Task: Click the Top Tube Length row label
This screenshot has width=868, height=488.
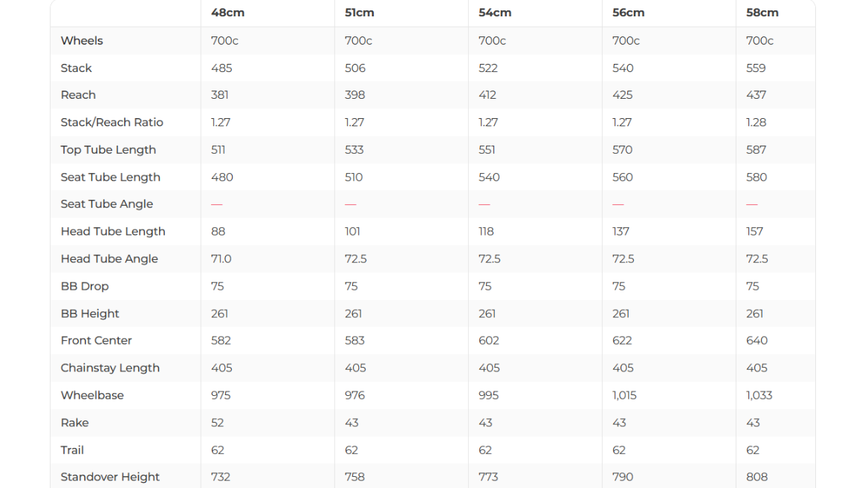Action: (108, 150)
